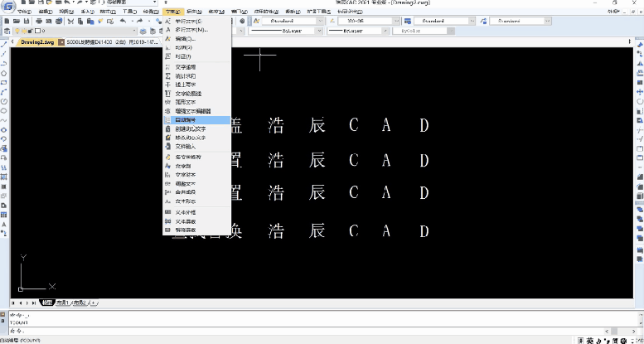
Task: Click the Match Properties brush icon
Action: coord(99,21)
